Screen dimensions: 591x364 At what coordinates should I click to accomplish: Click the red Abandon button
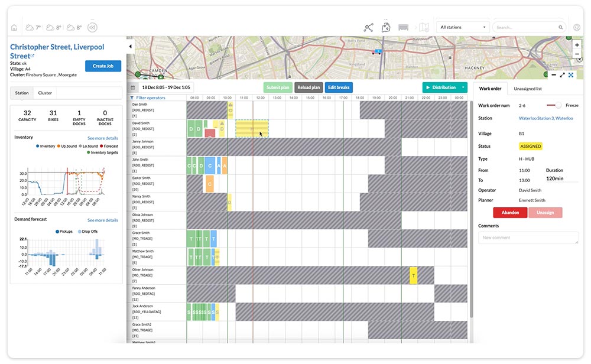coord(510,213)
